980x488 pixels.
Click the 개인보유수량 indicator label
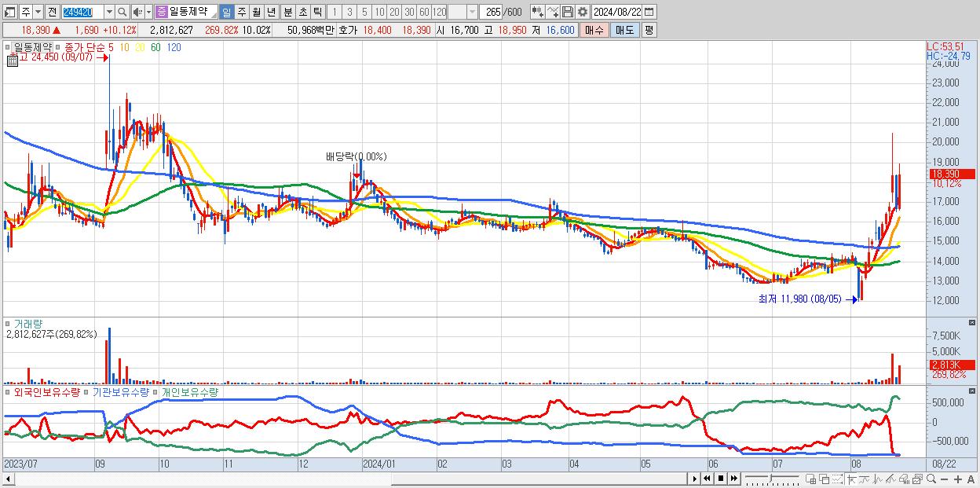click(190, 391)
